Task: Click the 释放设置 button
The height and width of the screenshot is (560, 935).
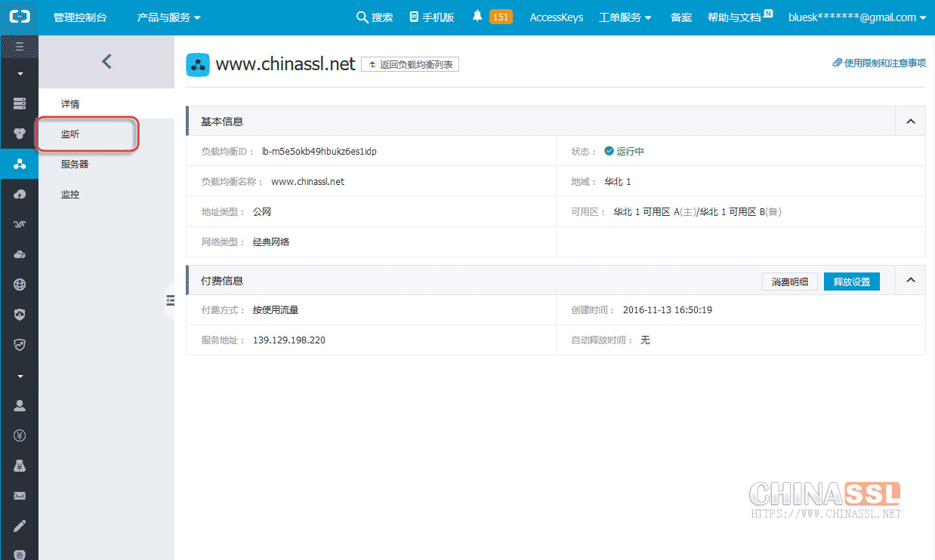Action: 851,282
